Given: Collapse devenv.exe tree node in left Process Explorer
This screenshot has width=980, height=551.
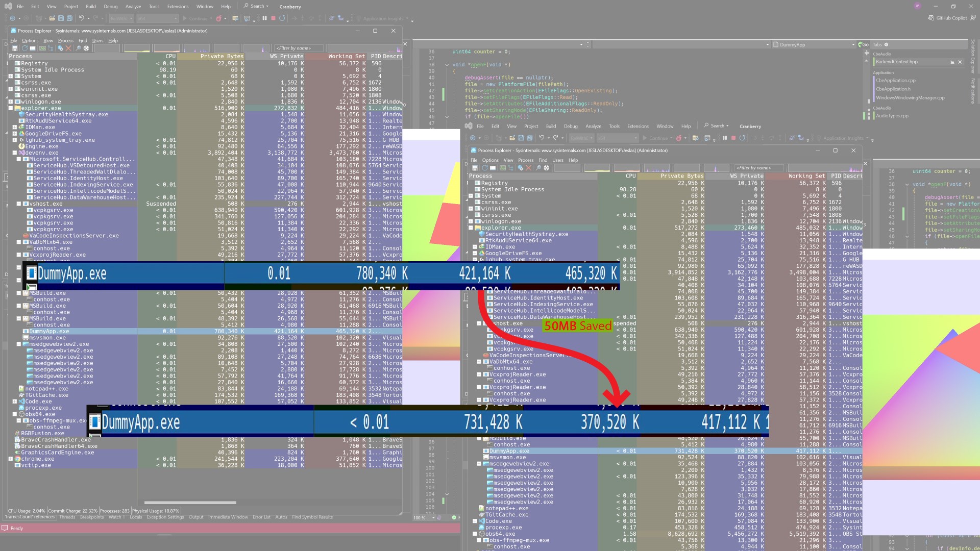Looking at the screenshot, I should coord(15,153).
